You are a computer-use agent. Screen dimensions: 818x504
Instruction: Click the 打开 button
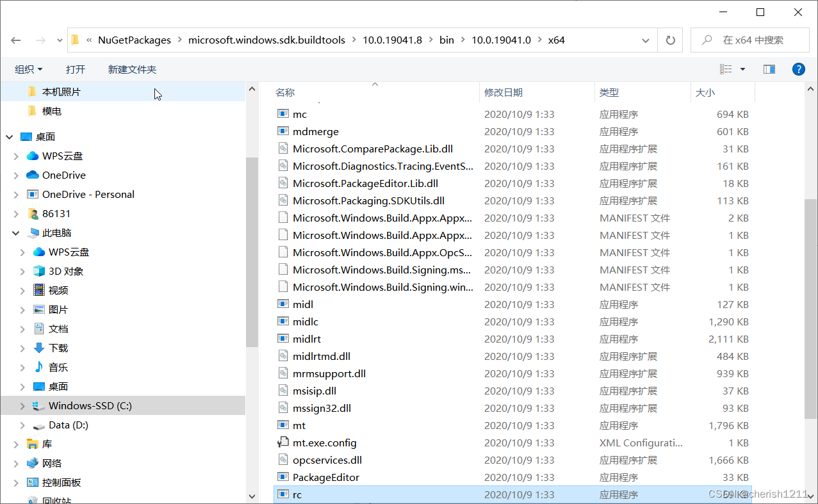click(75, 69)
